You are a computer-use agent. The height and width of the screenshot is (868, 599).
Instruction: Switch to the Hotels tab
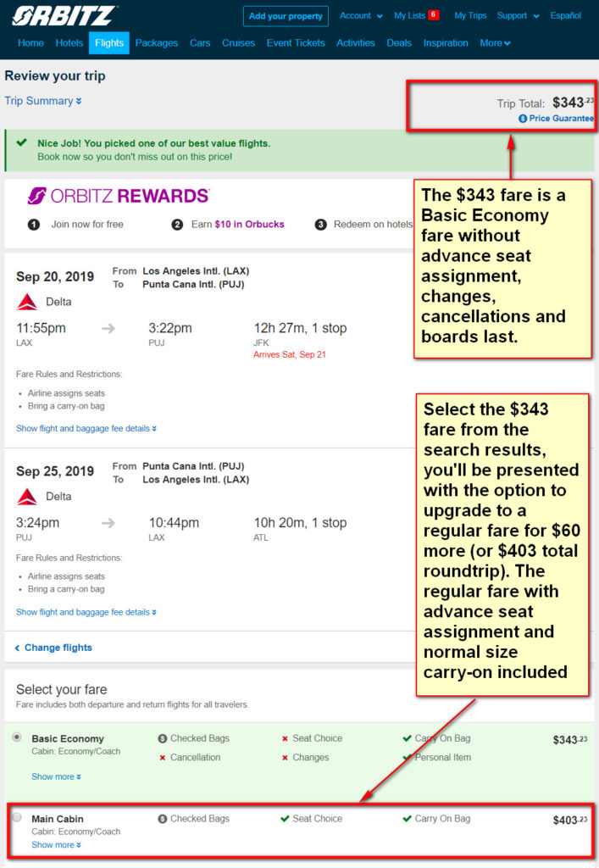pos(69,42)
